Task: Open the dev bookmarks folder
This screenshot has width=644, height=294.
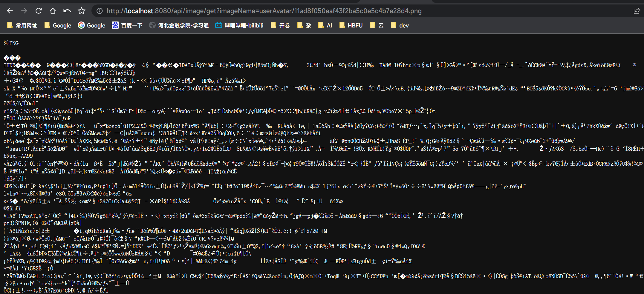Action: point(400,25)
